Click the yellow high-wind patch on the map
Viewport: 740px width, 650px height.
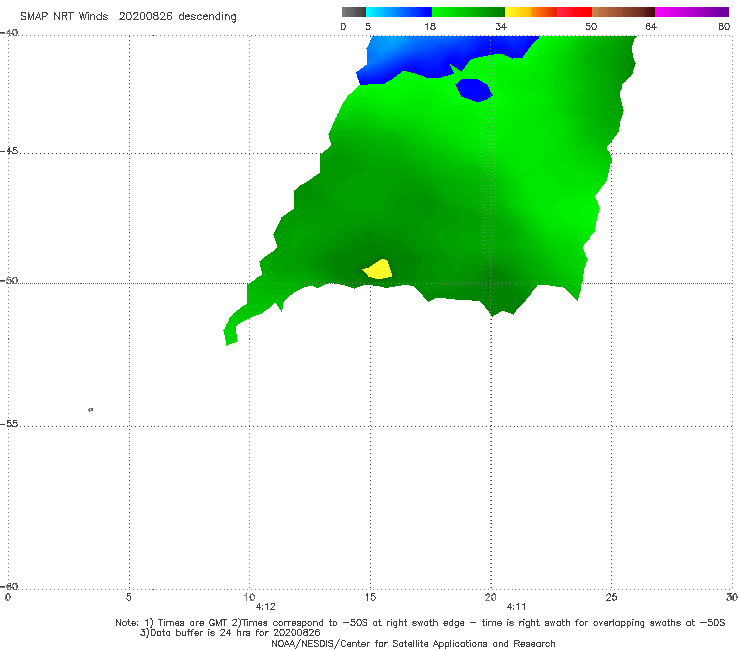tap(378, 270)
